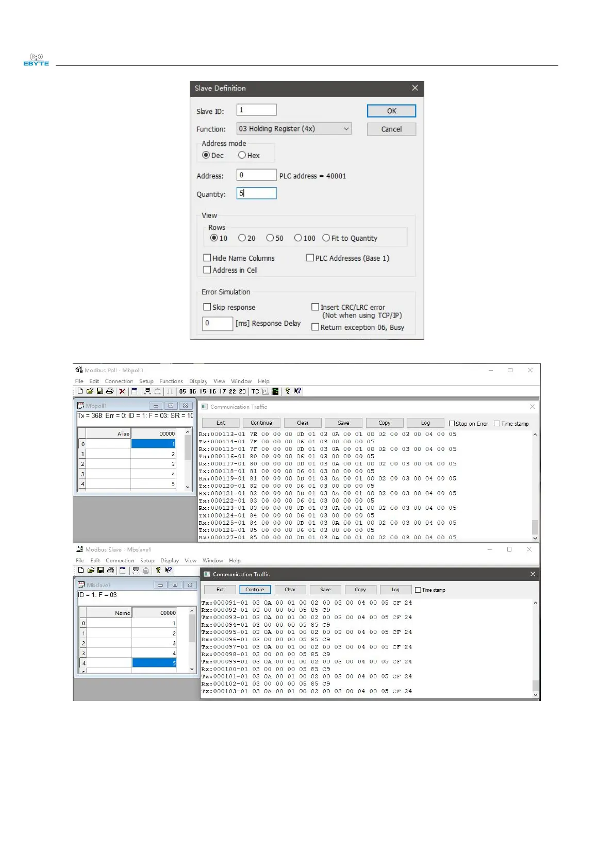614x868 pixels.
Task: Click the context help arrow icon in Modbus Poll
Action: tap(297, 391)
